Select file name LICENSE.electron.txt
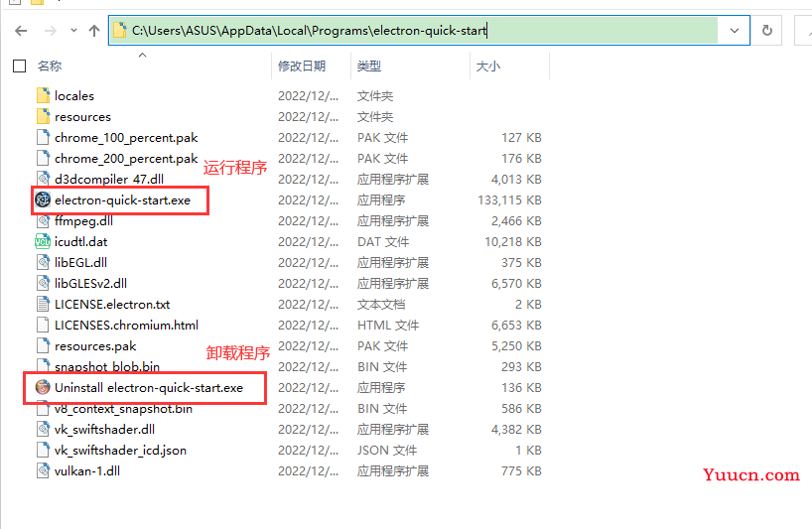 [x=112, y=305]
